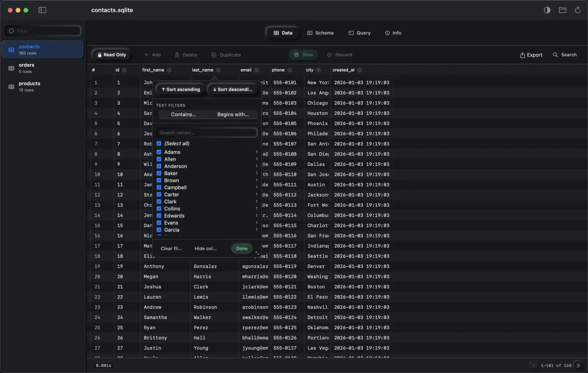Viewport: 588px width, 373px height.
Task: Open the city column filter dropdown
Action: tap(318, 70)
